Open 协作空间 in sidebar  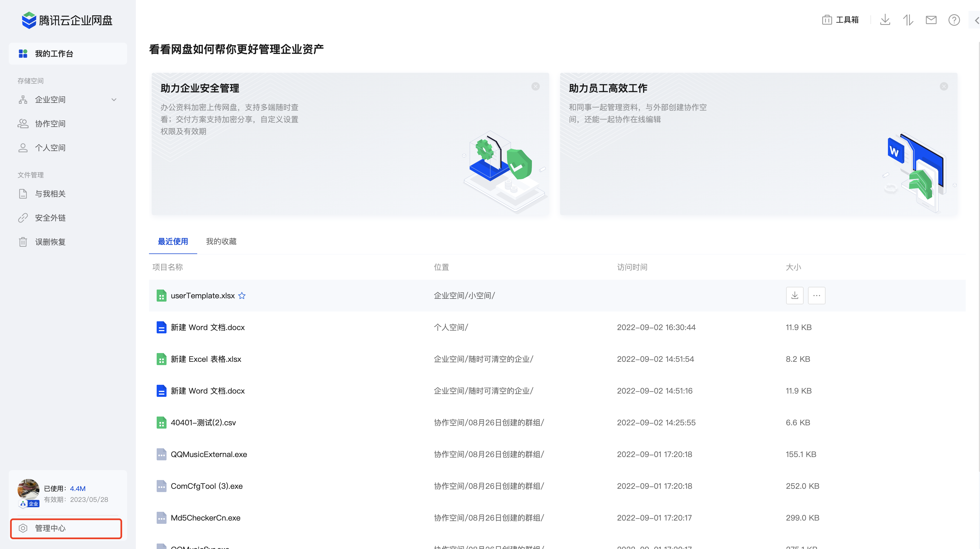click(x=50, y=123)
